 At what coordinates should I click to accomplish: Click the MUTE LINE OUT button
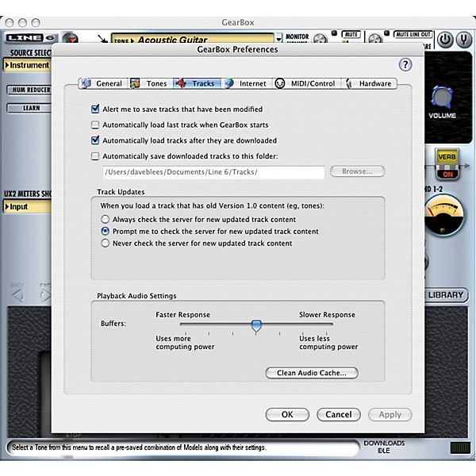[410, 35]
